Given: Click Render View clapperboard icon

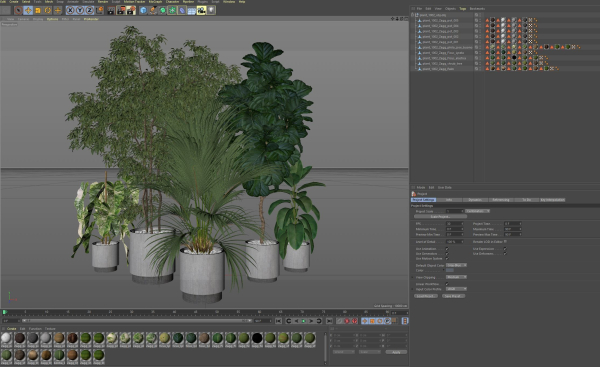Looking at the screenshot, I should click(x=111, y=10).
